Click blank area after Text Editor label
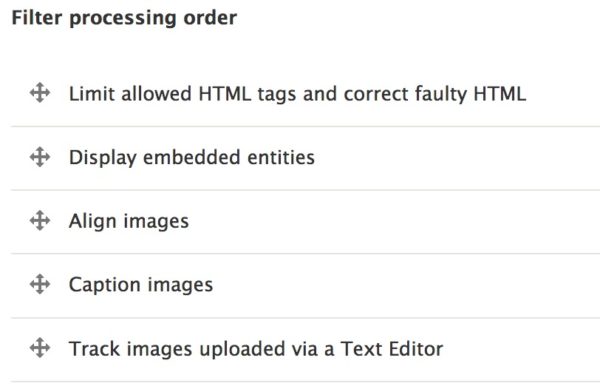 tap(521, 349)
